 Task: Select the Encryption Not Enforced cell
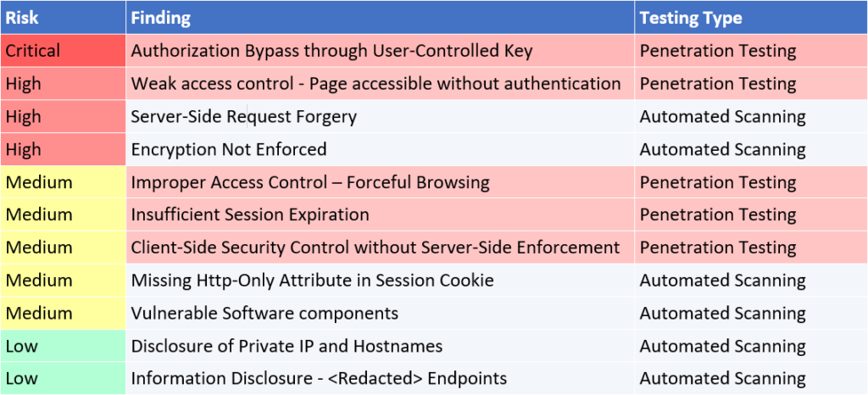229,149
